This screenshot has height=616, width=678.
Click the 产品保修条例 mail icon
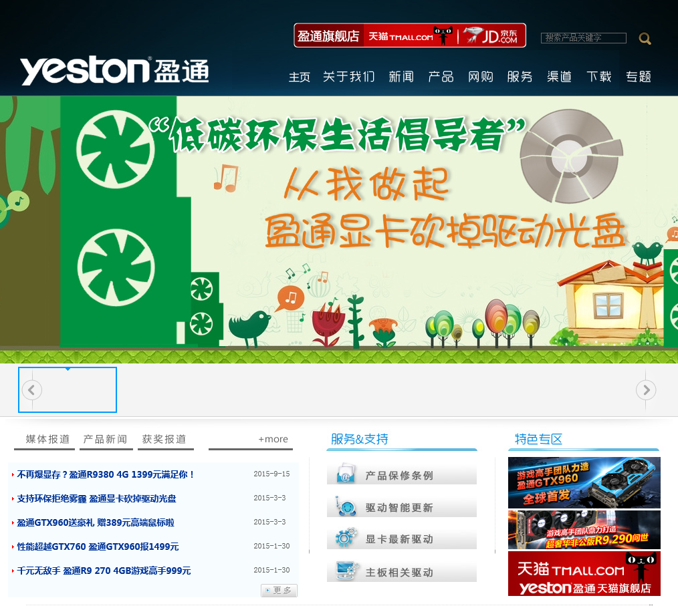(346, 474)
